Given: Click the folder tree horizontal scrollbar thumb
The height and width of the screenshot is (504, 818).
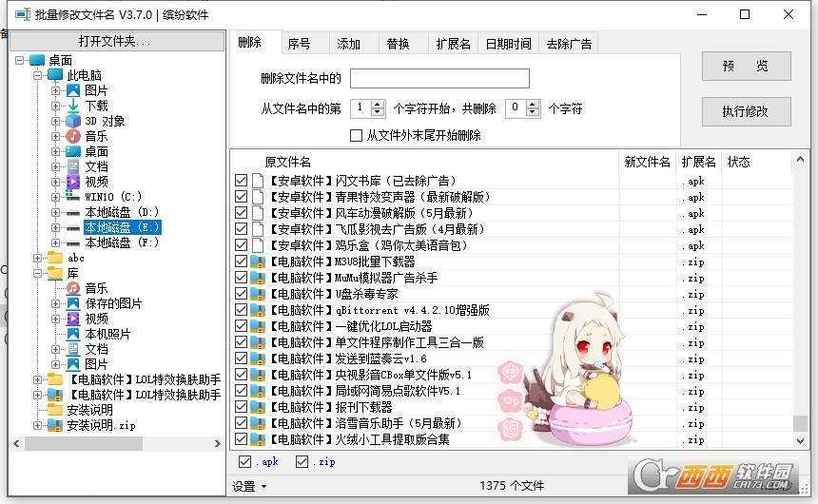Looking at the screenshot, I should pos(84,443).
